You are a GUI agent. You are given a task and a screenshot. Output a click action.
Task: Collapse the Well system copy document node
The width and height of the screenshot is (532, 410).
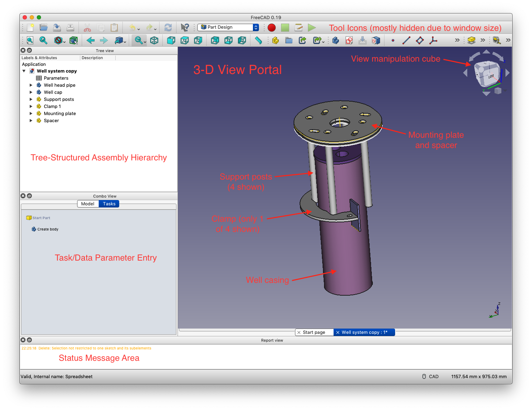[x=24, y=71]
